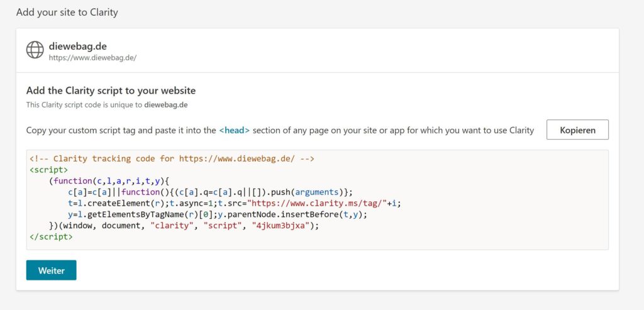Click the Kopieren button
Screen dimensions: 644x310
click(577, 130)
